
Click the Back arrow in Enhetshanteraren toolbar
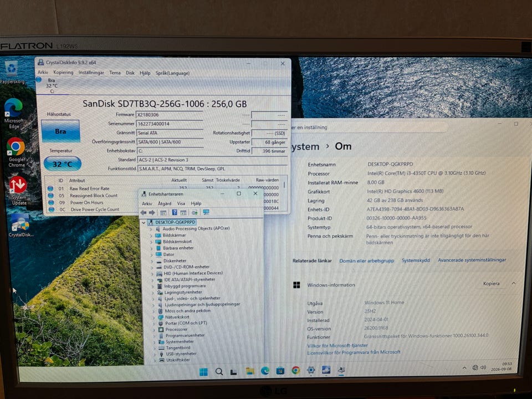(x=144, y=212)
